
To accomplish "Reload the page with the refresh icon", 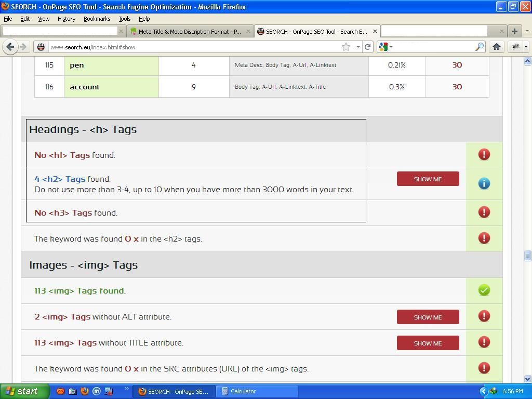I will 368,47.
